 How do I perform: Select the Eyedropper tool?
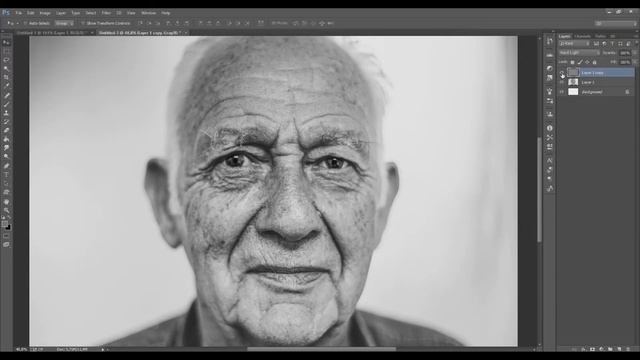pos(7,86)
